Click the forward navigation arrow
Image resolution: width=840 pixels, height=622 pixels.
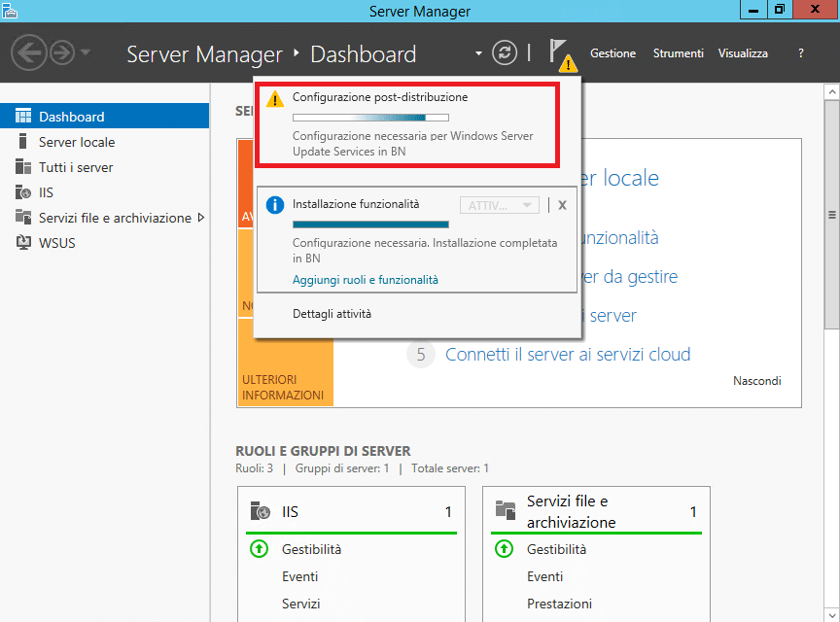(62, 53)
